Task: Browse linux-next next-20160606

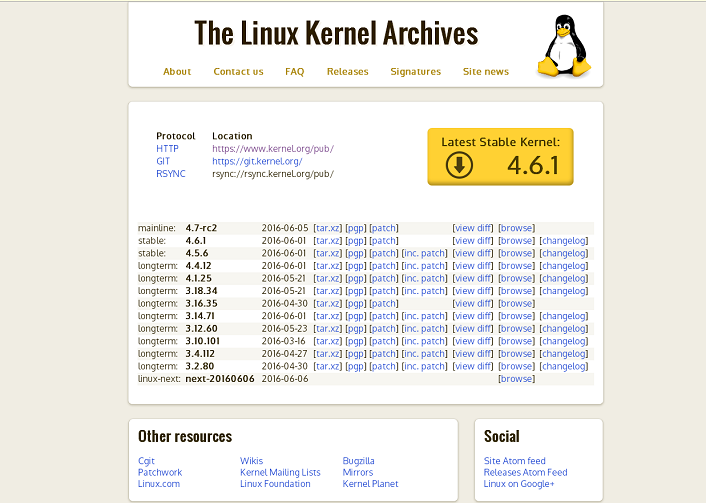Action: click(516, 379)
